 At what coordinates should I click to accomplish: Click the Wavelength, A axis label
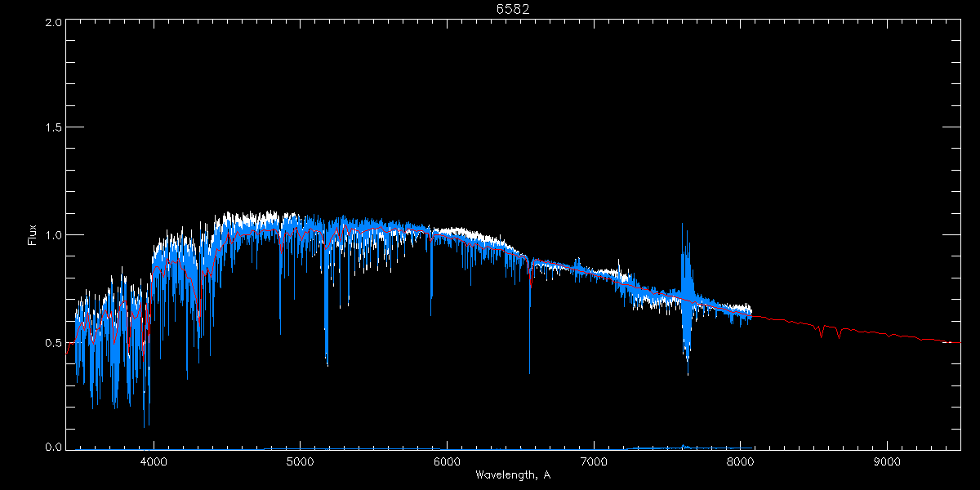[x=513, y=474]
